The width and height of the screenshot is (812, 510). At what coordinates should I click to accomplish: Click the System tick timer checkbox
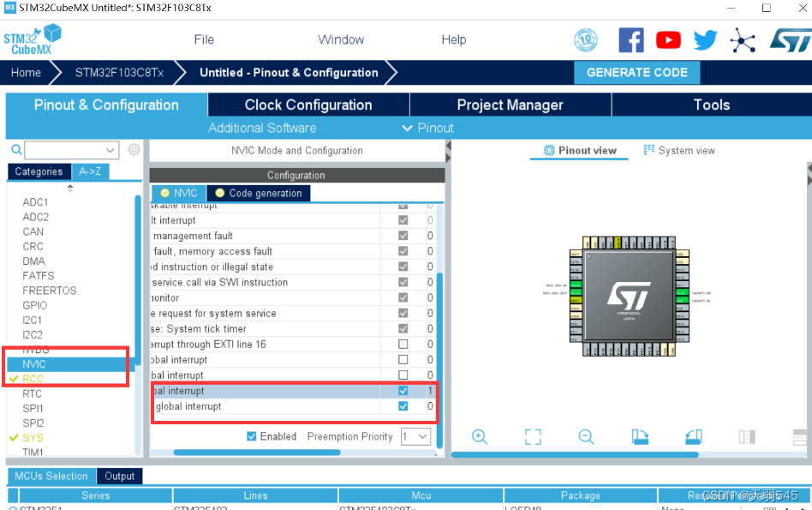coord(403,328)
